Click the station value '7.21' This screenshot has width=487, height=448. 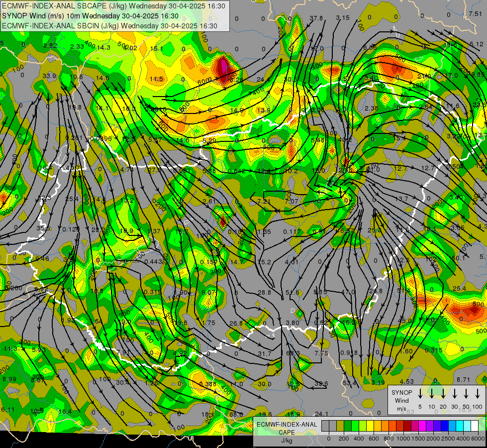(x=264, y=202)
